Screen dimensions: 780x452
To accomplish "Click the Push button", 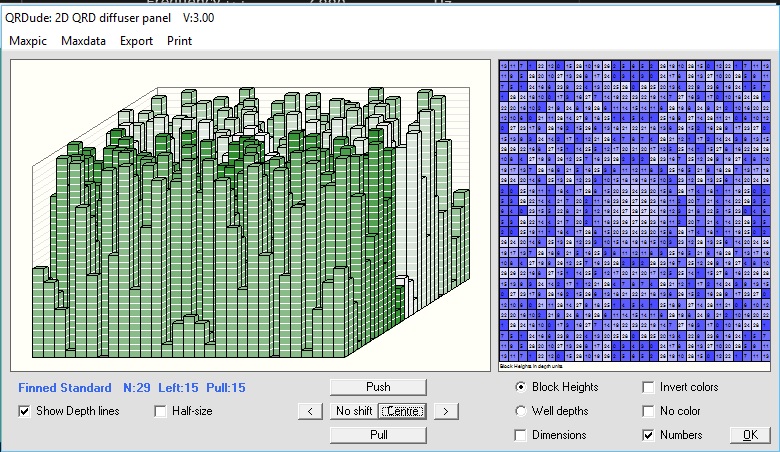I will click(x=378, y=387).
